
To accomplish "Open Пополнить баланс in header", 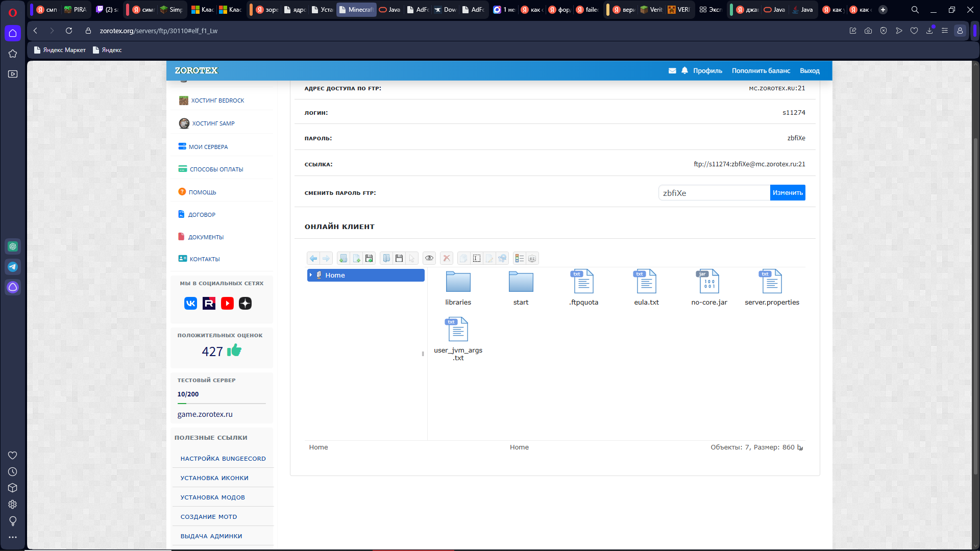I will click(761, 71).
